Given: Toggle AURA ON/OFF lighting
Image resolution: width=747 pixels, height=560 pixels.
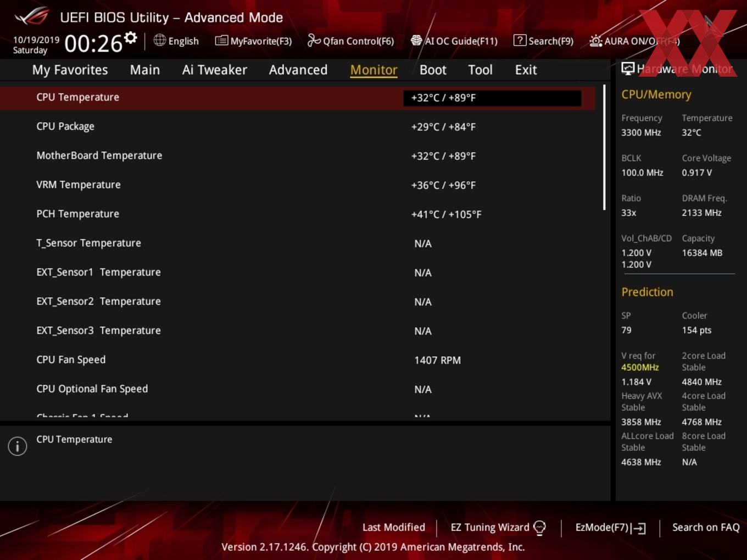Looking at the screenshot, I should coord(634,41).
